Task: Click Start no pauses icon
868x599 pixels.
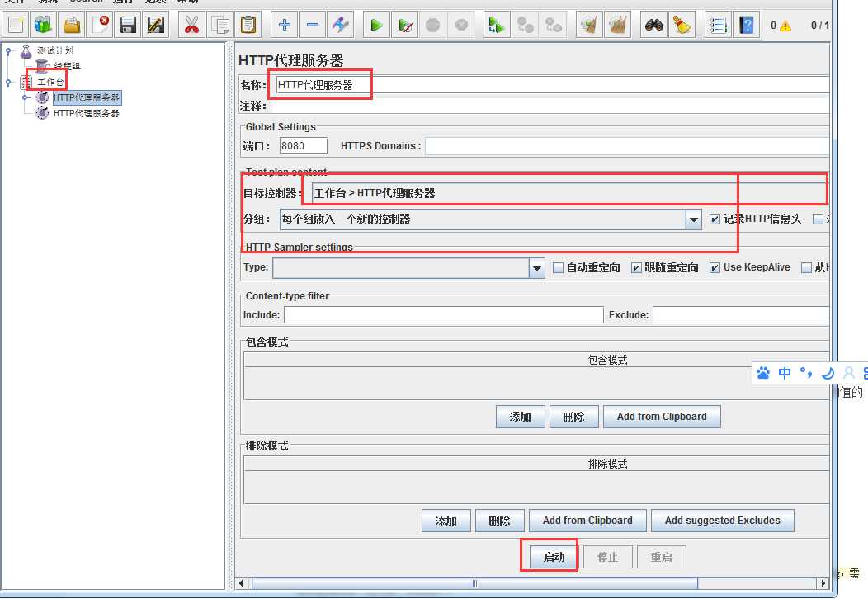Action: [x=404, y=25]
